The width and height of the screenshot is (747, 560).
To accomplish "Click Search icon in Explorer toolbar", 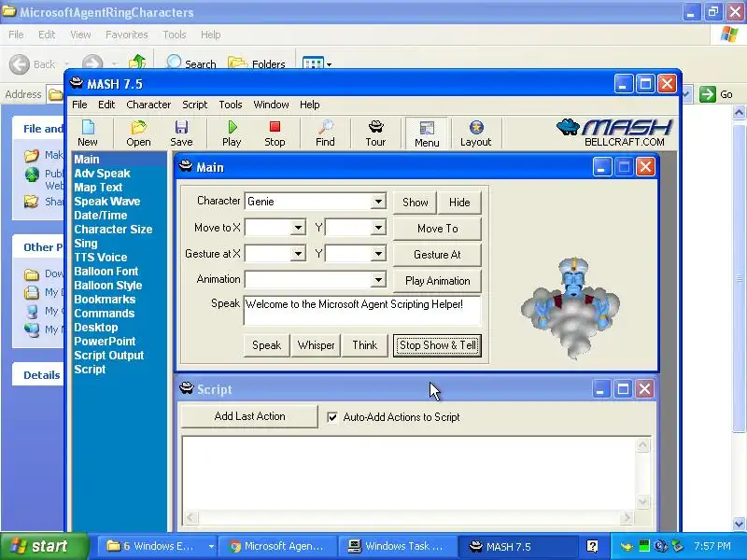I will [191, 63].
